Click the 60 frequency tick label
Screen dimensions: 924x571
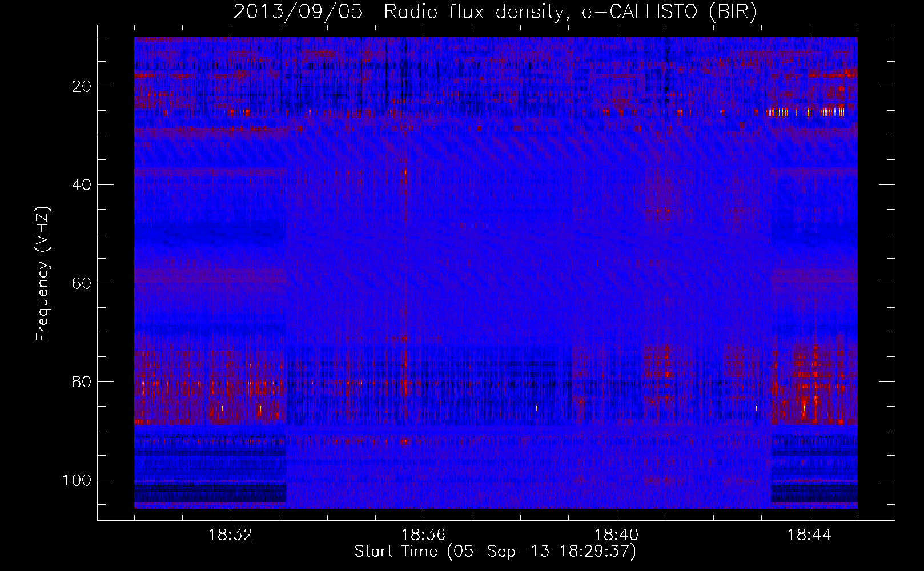pyautogui.click(x=82, y=283)
